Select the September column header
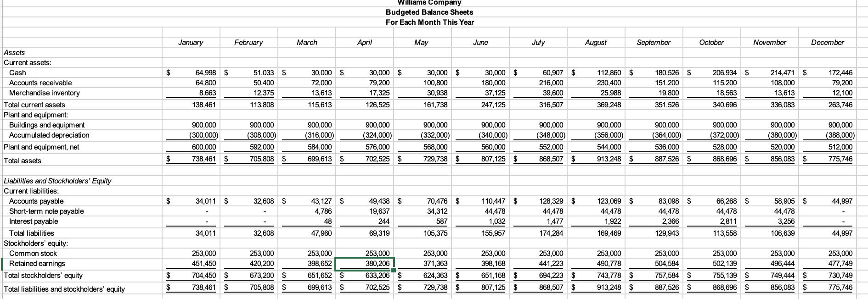 pyautogui.click(x=654, y=42)
